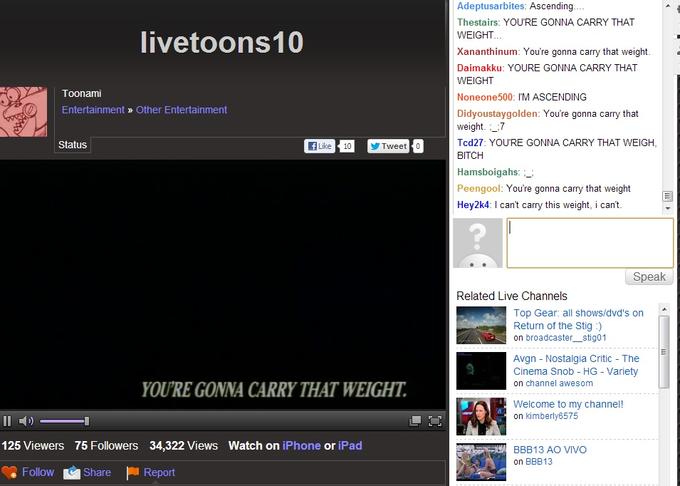Open the Other Entertainment link
Viewport: 680px width, 486px height.
(181, 110)
